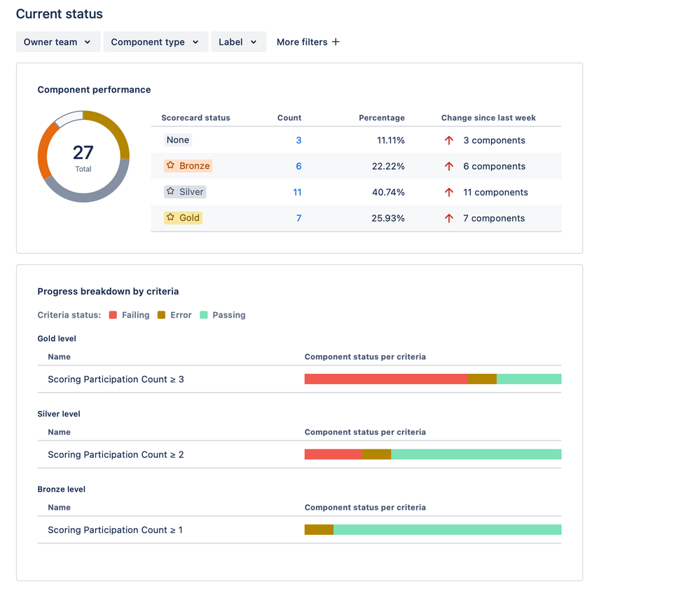The image size is (700, 596).
Task: Open count 11 link for Silver status
Action: tap(297, 192)
